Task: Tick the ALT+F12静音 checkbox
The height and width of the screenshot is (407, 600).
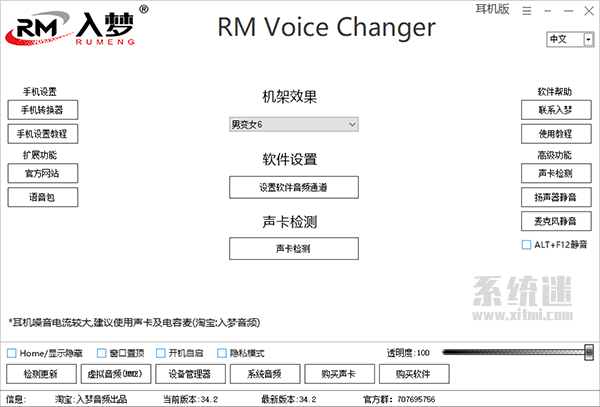Action: coord(526,244)
